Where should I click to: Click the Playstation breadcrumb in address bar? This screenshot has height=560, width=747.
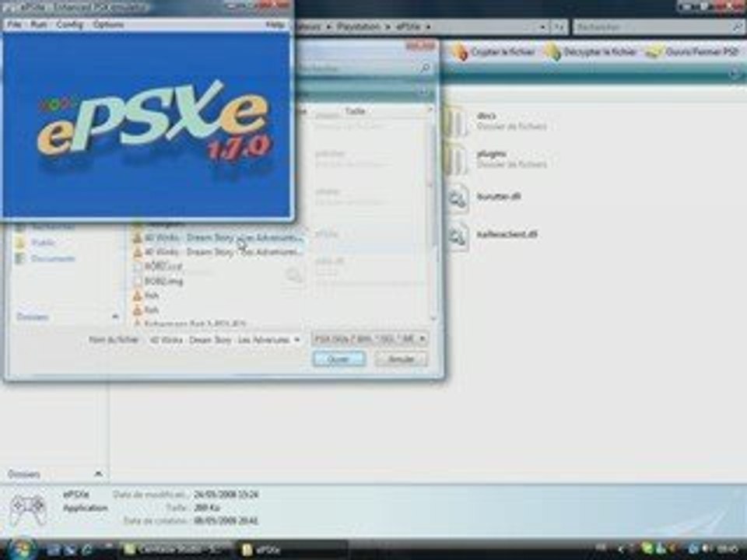[358, 26]
